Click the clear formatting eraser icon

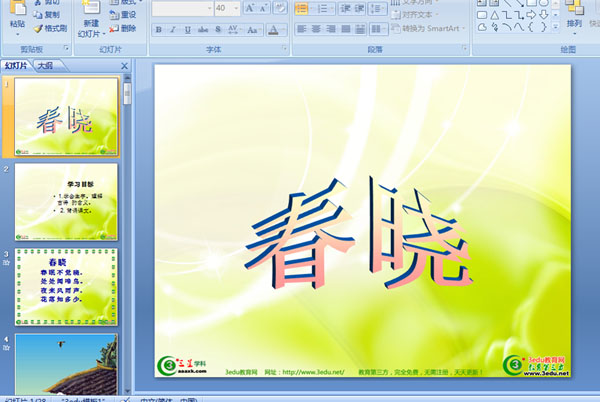point(279,8)
